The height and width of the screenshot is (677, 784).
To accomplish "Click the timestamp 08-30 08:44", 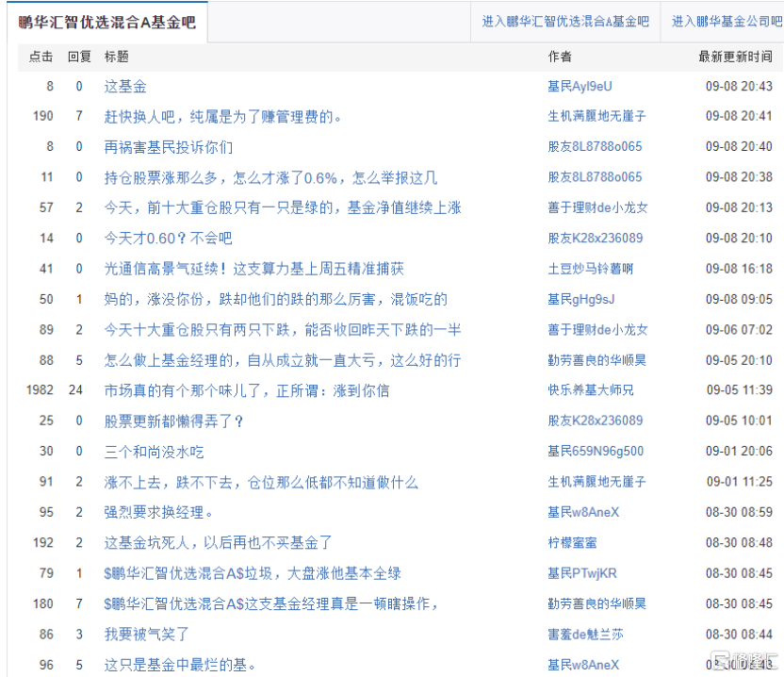I will 739,634.
